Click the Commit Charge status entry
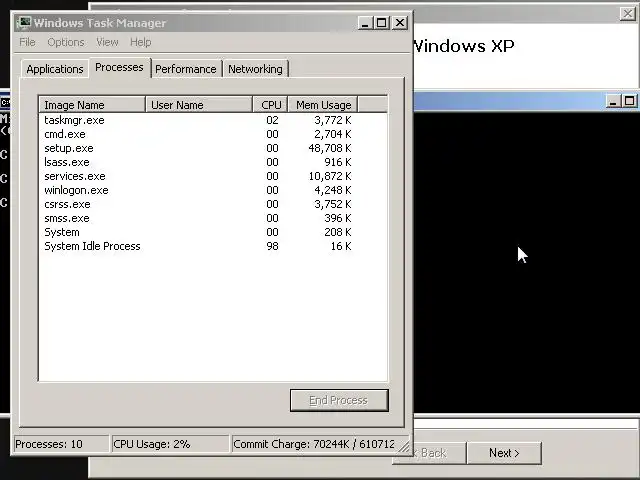640x480 pixels. [314, 444]
